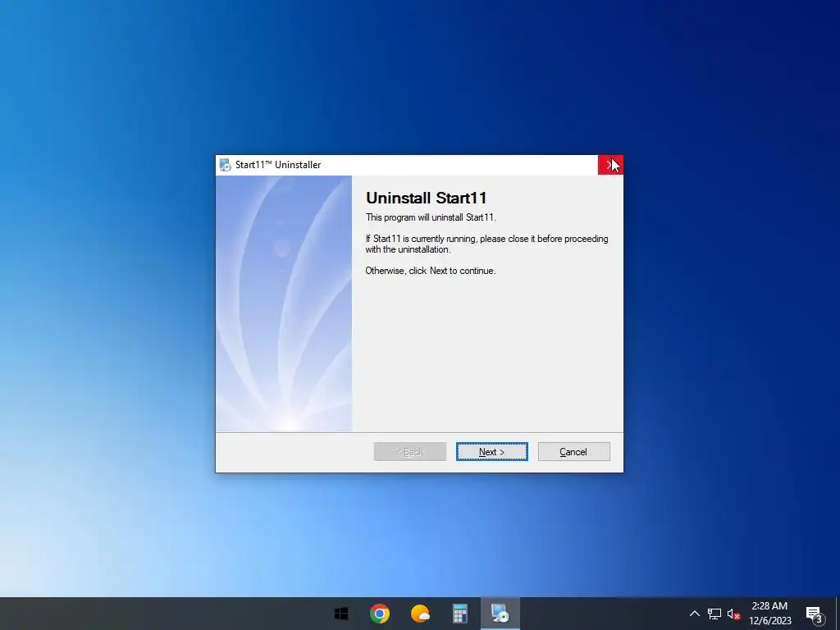Click the 'Start11™ Uninstaller' title text
840x630 pixels.
[278, 164]
